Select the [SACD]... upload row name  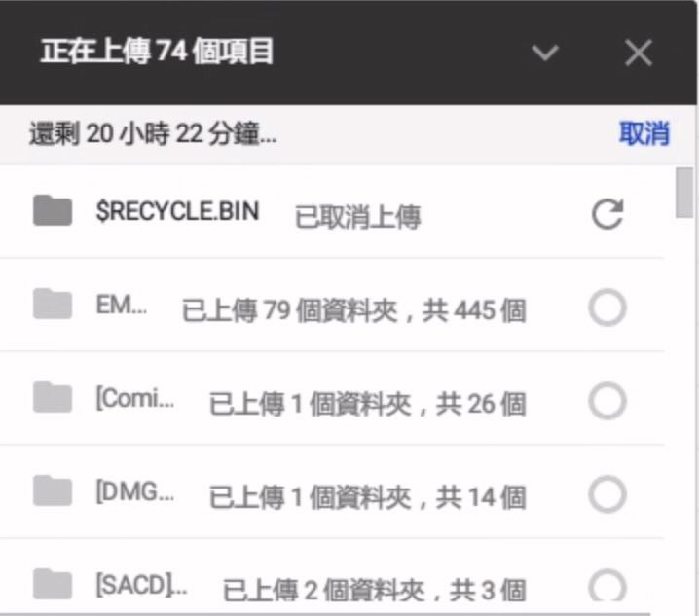[141, 586]
